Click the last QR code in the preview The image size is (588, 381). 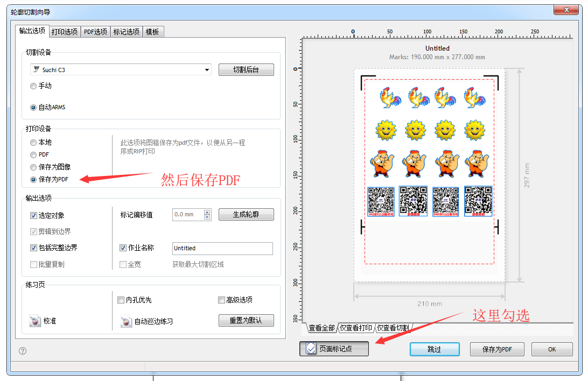(478, 201)
